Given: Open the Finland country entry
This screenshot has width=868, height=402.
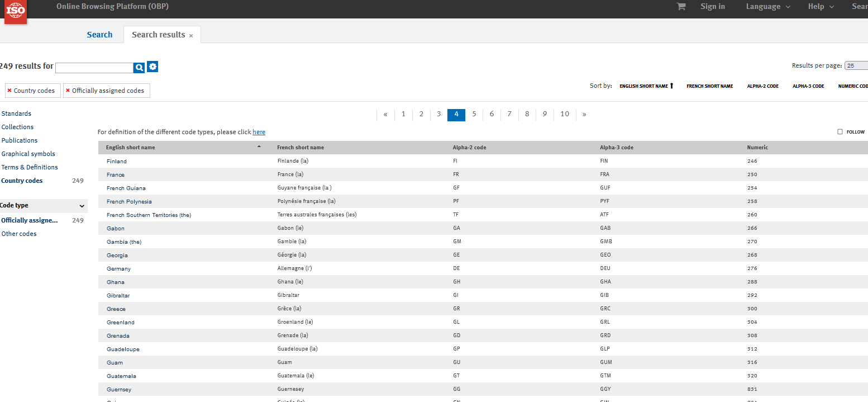Looking at the screenshot, I should tap(117, 161).
